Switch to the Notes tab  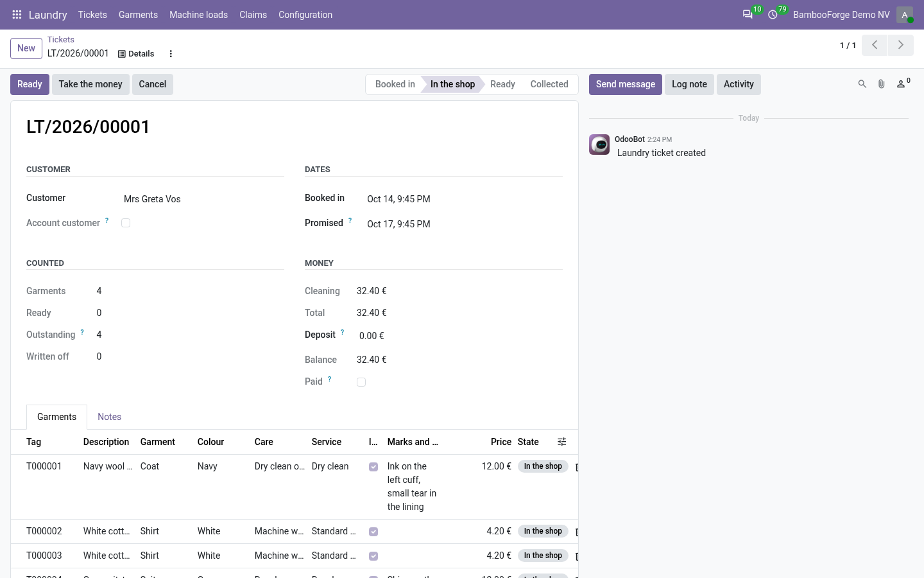pyautogui.click(x=109, y=417)
